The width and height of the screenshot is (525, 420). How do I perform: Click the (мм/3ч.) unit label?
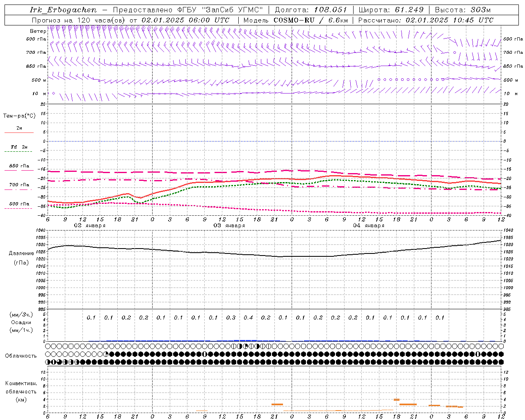tap(21, 315)
